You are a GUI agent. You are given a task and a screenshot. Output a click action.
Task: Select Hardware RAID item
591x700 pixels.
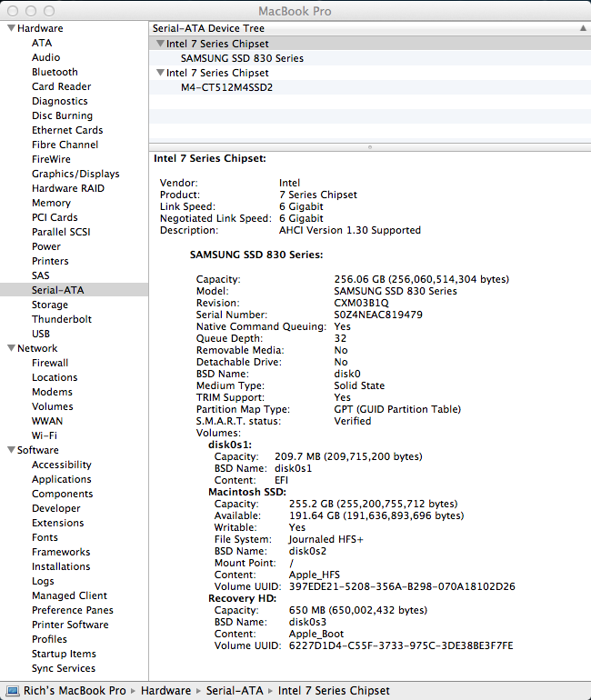[x=68, y=188]
